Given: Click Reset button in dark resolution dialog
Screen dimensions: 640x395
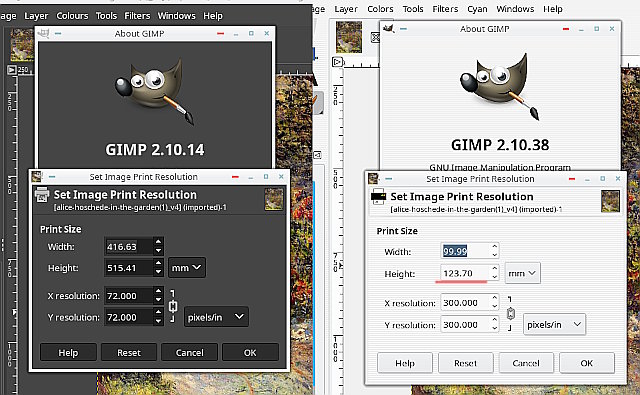Looking at the screenshot, I should point(129,352).
